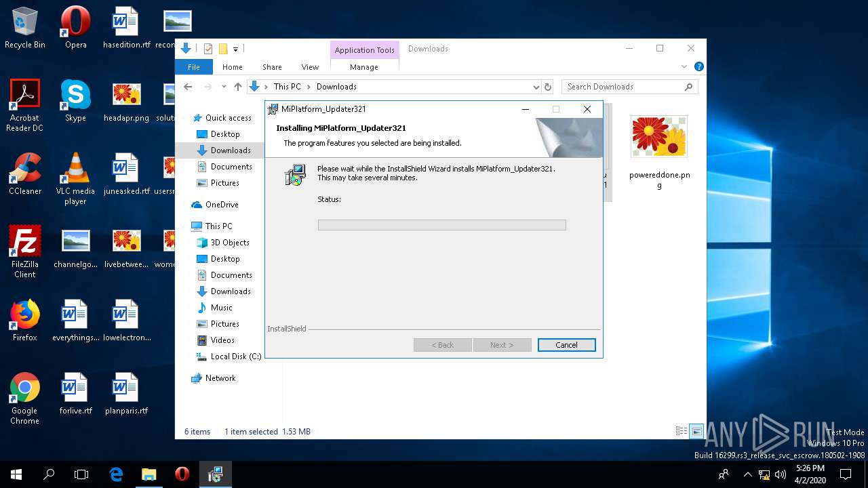Open the Recycle Bin desktop icon
Viewport: 868px width, 488px height.
(x=25, y=27)
